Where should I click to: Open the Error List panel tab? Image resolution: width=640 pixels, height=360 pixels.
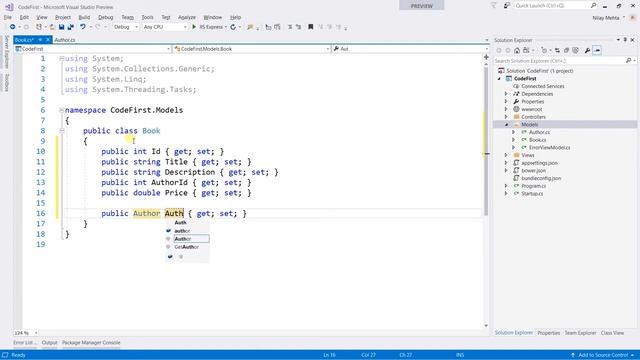click(x=24, y=342)
